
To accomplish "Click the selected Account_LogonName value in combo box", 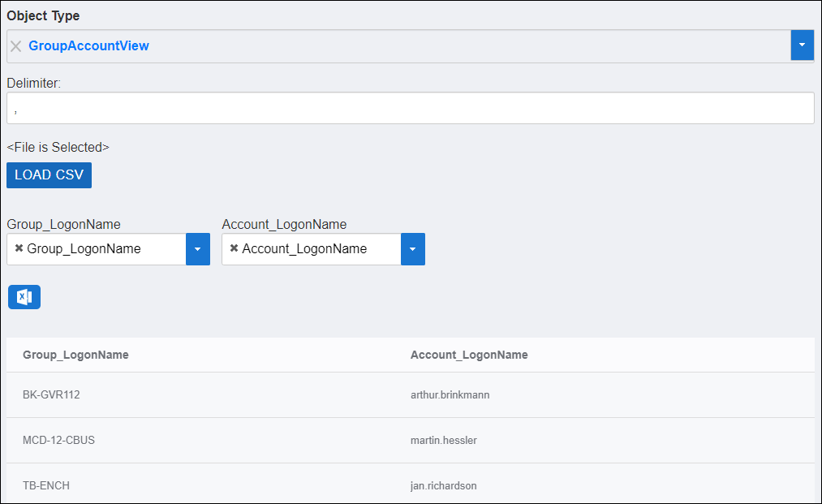I will click(304, 249).
